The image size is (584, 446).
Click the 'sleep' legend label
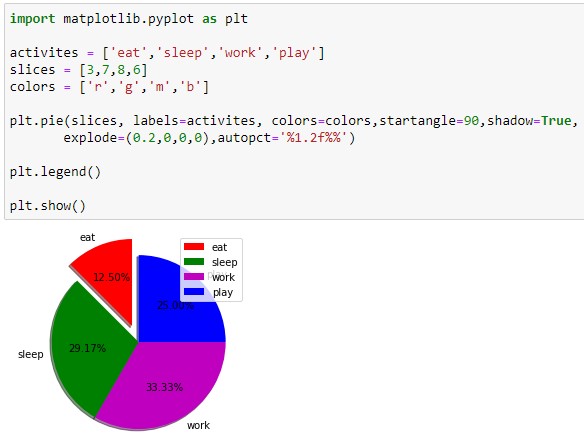point(225,262)
